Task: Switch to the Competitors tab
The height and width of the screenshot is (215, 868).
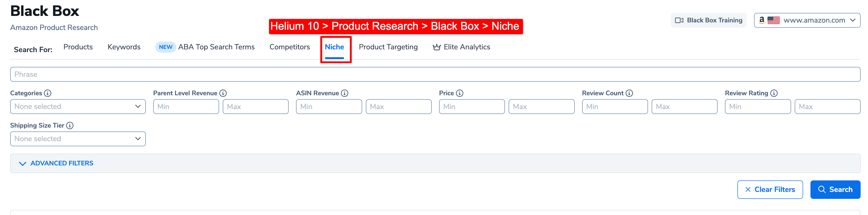Action: pyautogui.click(x=289, y=47)
